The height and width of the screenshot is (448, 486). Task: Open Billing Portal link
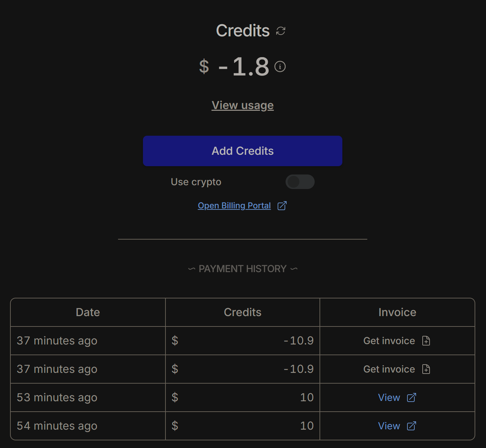pyautogui.click(x=234, y=206)
